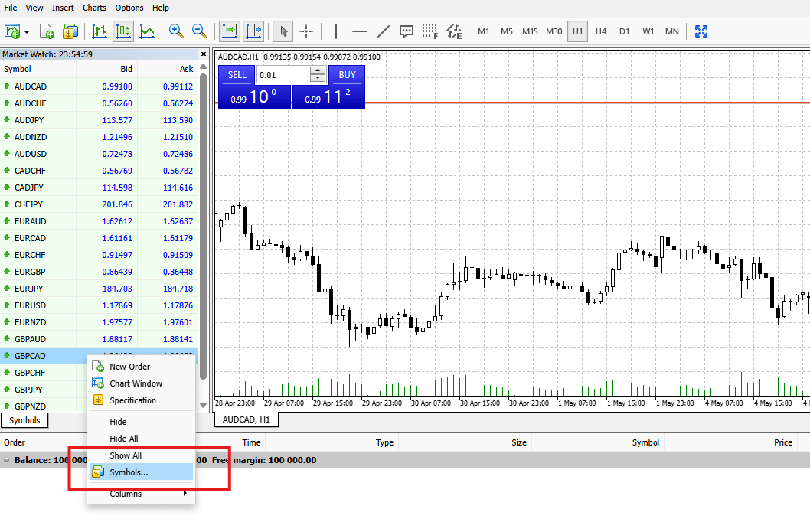Viewport: 810px width, 532px height.
Task: Select the text label tool
Action: click(x=407, y=31)
